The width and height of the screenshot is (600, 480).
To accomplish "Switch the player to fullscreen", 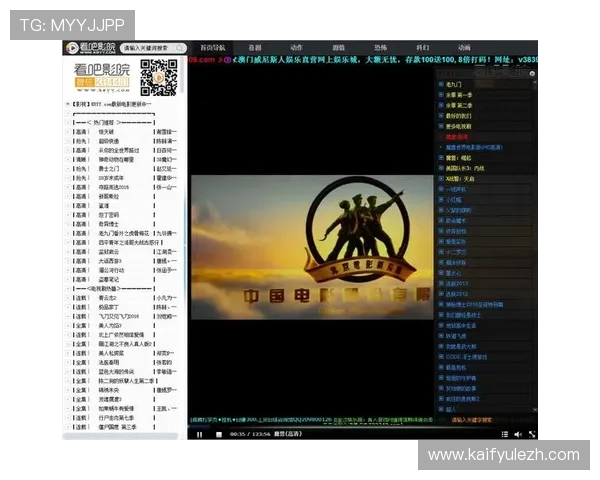I will (532, 434).
